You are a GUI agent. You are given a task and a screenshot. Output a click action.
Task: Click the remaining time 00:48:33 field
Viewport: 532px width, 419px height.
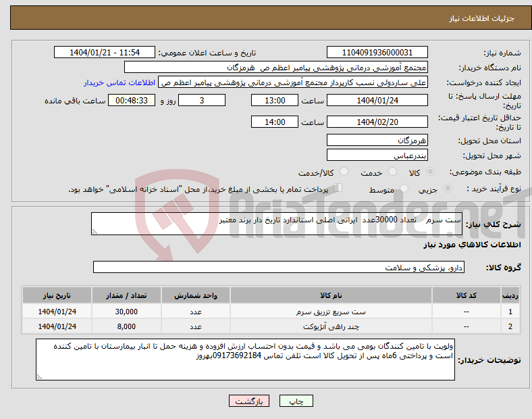point(131,100)
